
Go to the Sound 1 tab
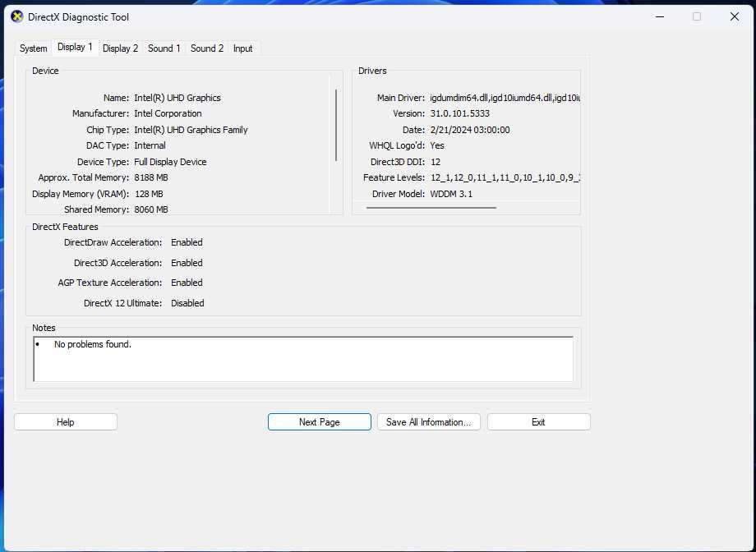point(164,48)
